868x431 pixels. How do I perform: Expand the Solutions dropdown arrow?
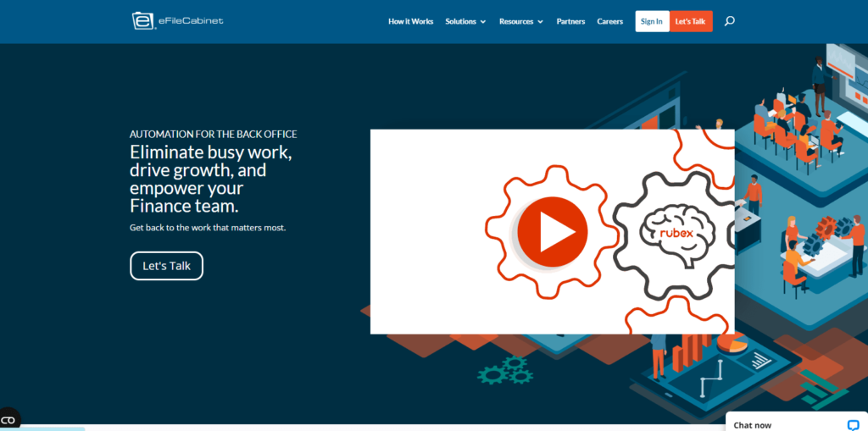482,22
